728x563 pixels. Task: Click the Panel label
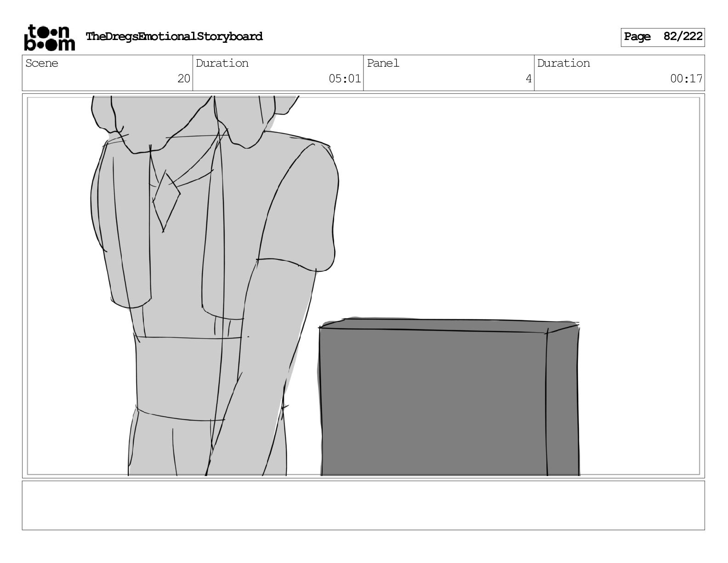tap(383, 63)
